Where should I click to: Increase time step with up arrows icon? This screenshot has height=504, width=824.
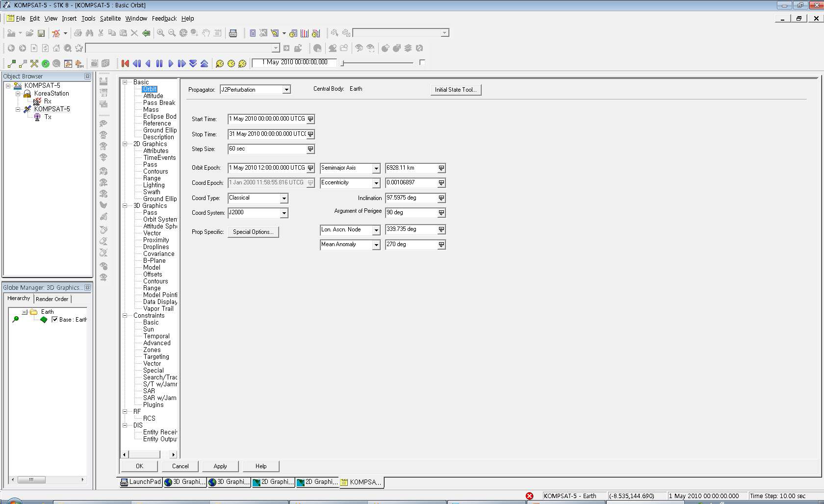(x=205, y=63)
